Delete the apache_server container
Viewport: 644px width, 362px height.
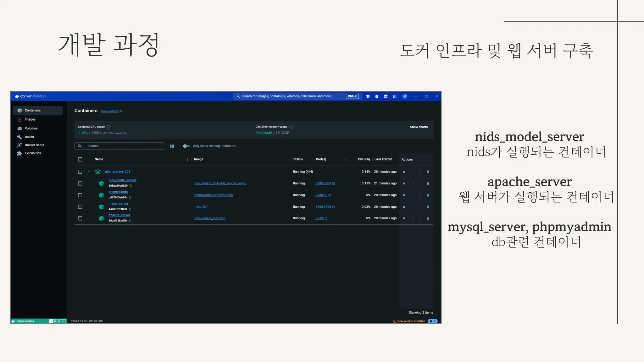(428, 218)
